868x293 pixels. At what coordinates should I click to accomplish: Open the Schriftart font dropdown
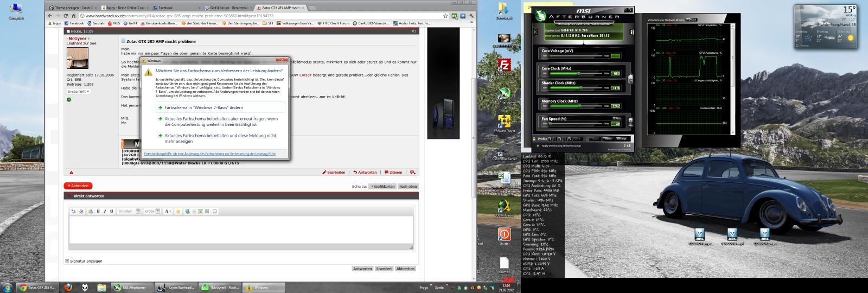pos(129,211)
